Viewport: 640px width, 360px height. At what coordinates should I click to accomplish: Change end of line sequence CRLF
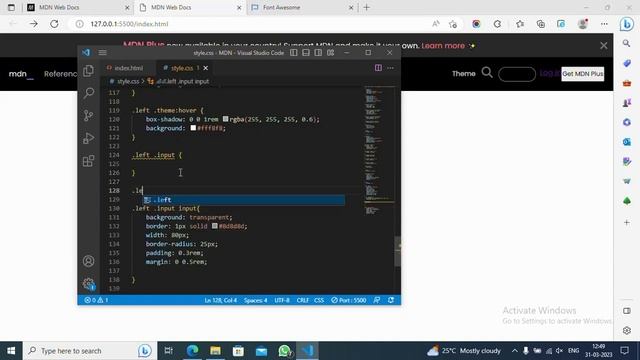click(x=302, y=300)
